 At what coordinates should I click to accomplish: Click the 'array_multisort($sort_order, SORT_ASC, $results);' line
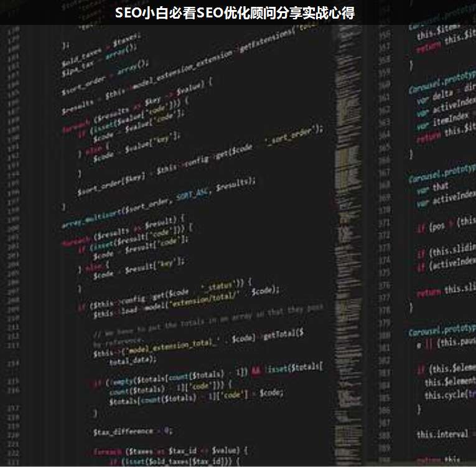159,204
